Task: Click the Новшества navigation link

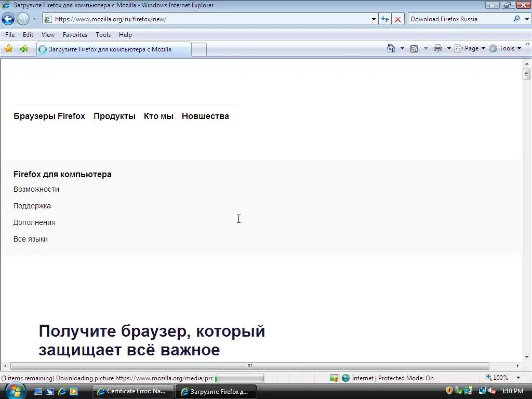Action: [x=205, y=116]
